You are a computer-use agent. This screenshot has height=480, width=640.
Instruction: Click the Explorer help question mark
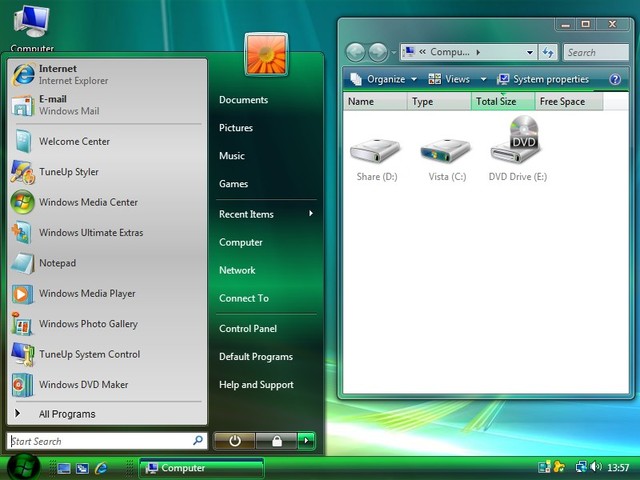[x=615, y=79]
